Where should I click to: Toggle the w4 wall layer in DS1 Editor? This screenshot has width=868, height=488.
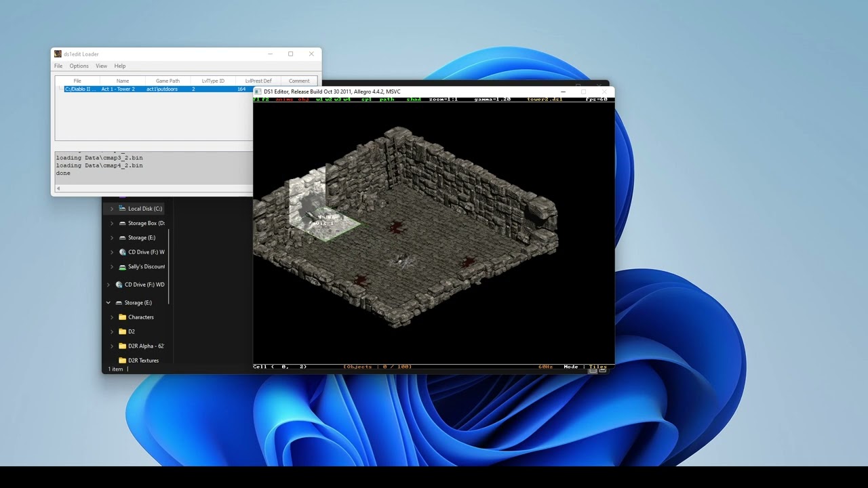point(347,100)
